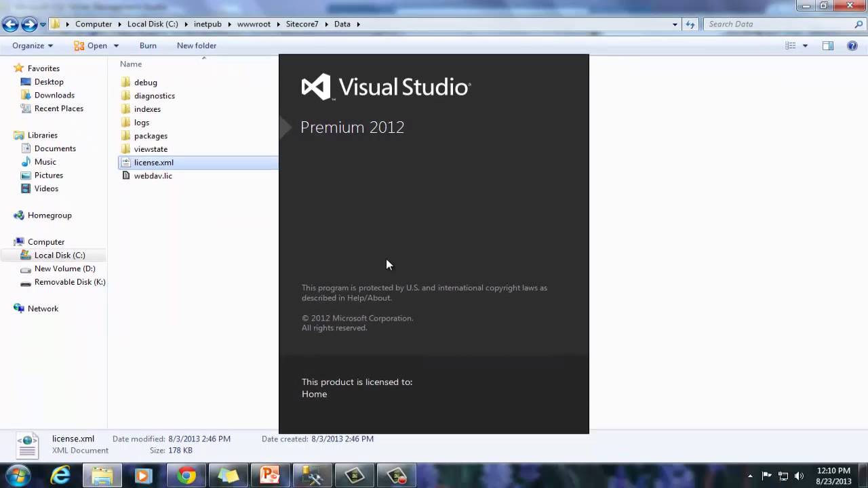Select inetpub in the address breadcrumb
This screenshot has width=868, height=488.
tap(208, 24)
